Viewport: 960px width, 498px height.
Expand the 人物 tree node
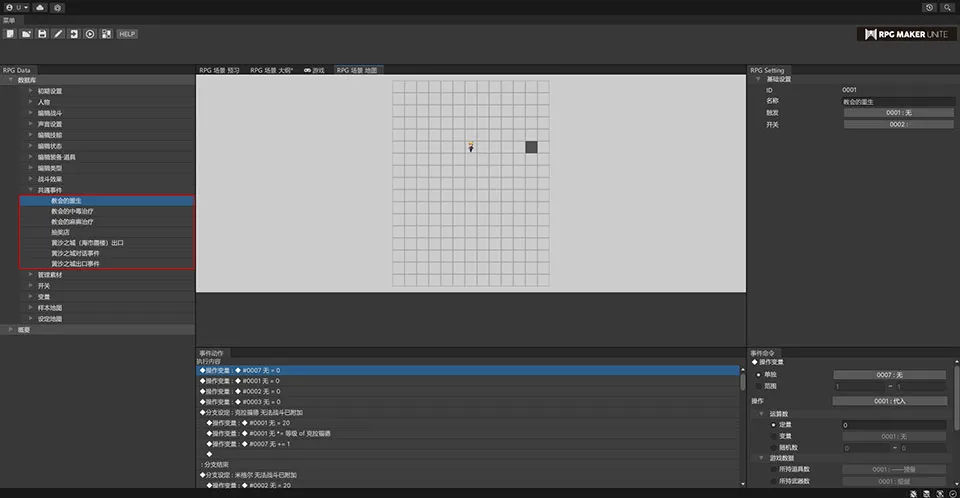(x=31, y=102)
